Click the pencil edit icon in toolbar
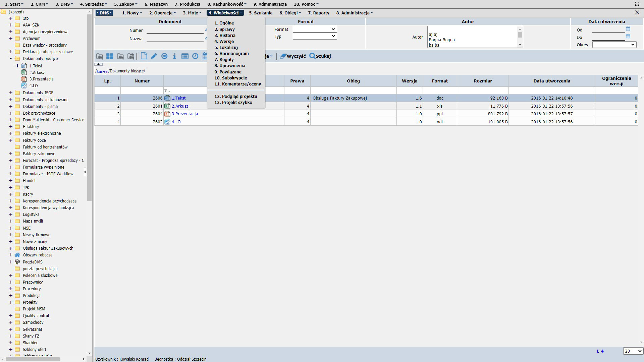The height and width of the screenshot is (362, 644). click(154, 56)
